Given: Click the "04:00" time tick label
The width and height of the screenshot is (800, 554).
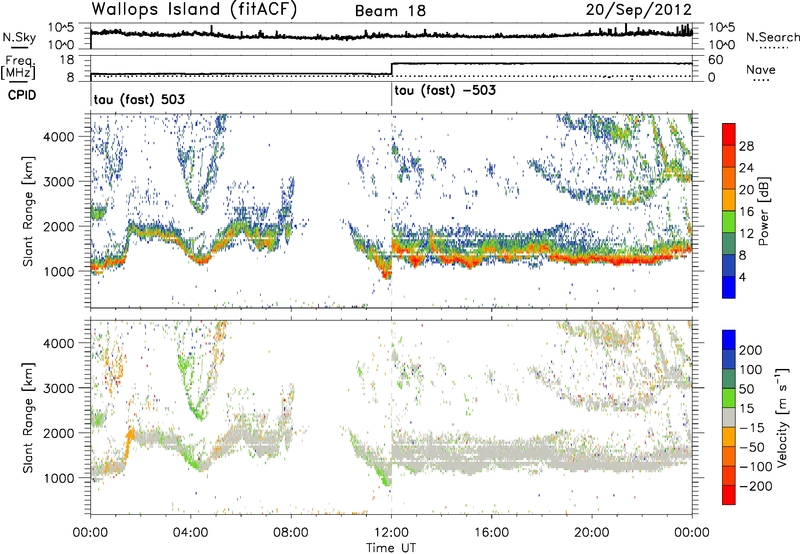Looking at the screenshot, I should point(190,533).
